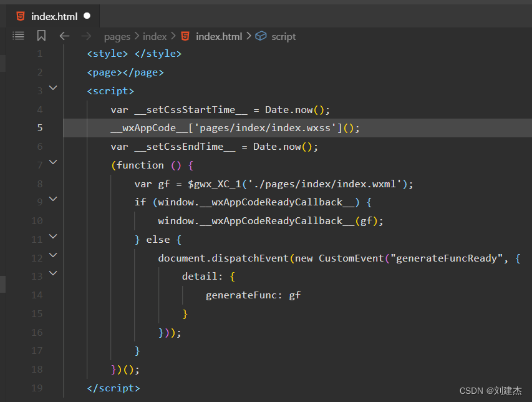
Task: Click the __wxAppCodeReadyCallback__(gf) call on line 10
Action: [288, 221]
